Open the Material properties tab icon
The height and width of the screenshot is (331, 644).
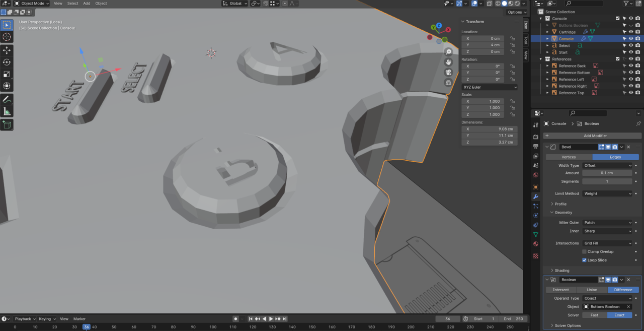pyautogui.click(x=536, y=244)
